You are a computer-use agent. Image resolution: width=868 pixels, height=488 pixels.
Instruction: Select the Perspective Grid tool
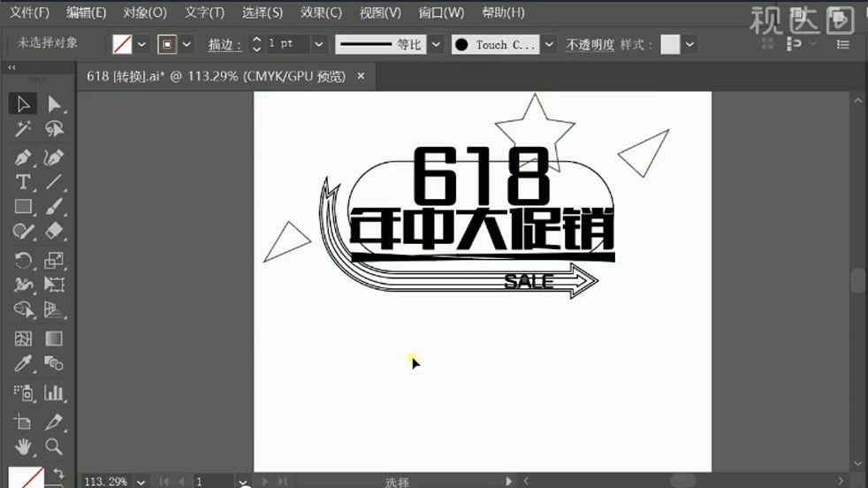point(54,309)
